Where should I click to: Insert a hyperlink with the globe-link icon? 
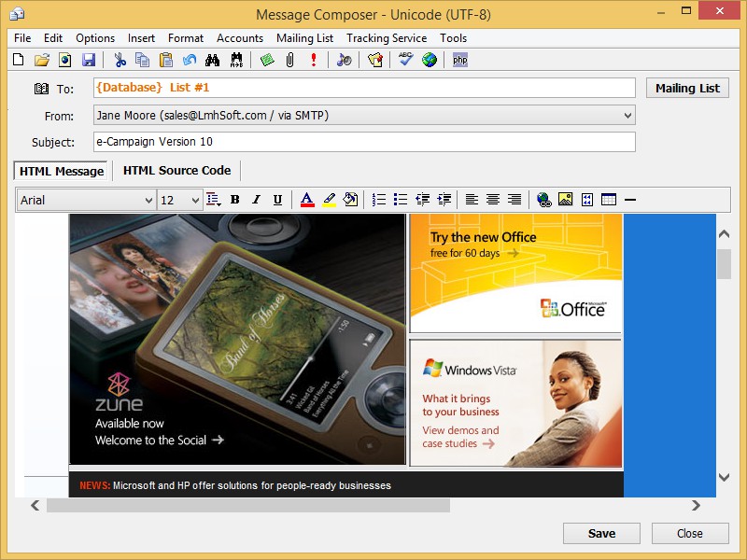543,200
